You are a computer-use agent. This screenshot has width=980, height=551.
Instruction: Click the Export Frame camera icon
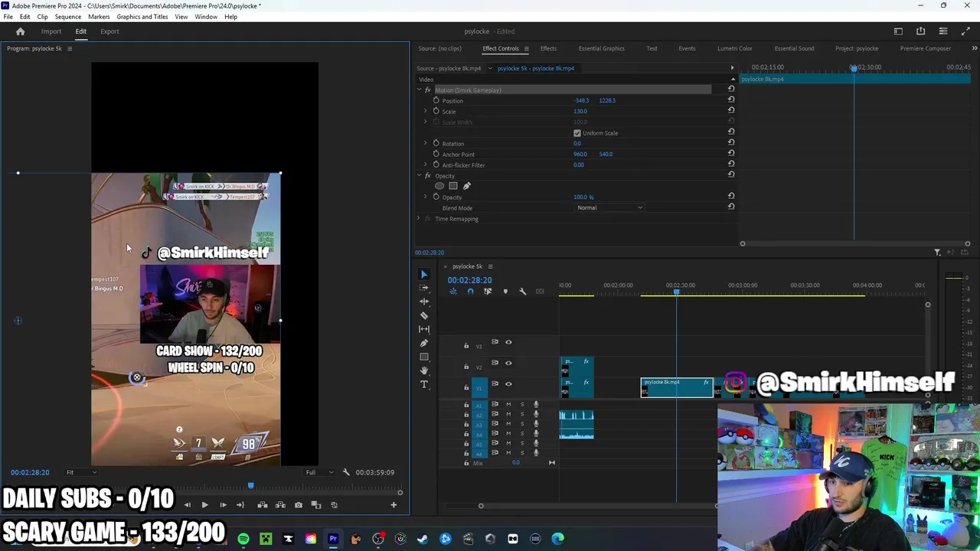299,505
